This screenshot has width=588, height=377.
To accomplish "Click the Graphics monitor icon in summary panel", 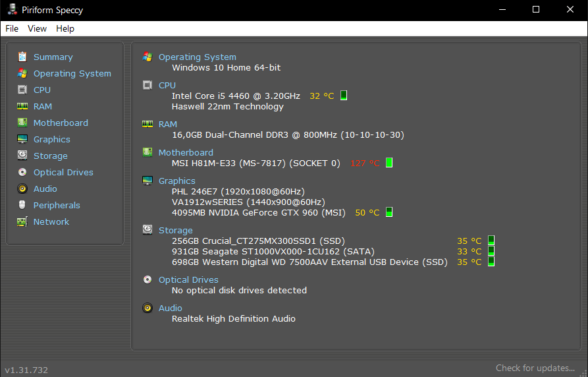I will click(147, 181).
